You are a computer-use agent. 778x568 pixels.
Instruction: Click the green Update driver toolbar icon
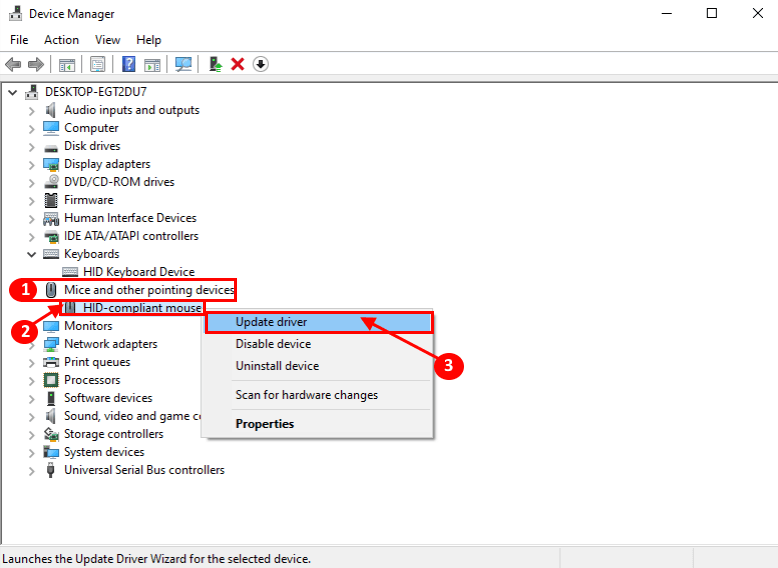(x=215, y=64)
